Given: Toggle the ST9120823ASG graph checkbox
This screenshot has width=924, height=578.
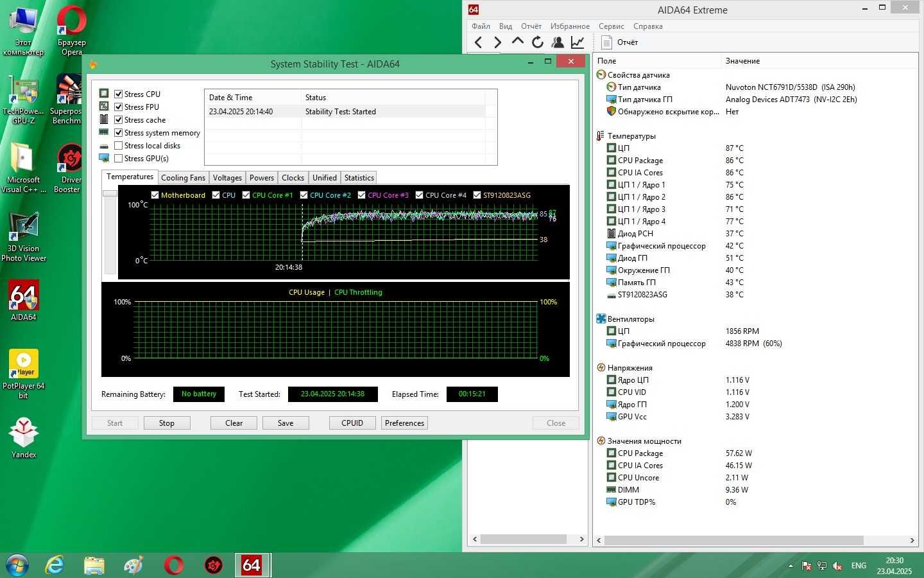Looking at the screenshot, I should click(477, 195).
